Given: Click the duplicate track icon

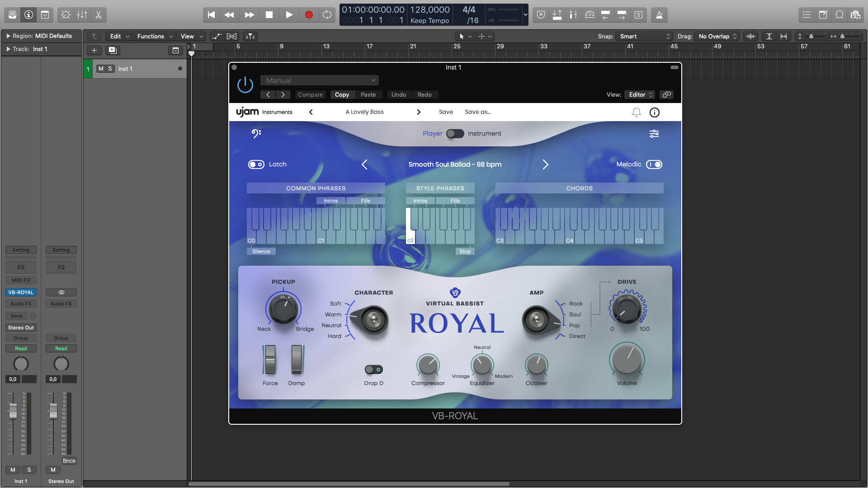Looking at the screenshot, I should coord(113,50).
